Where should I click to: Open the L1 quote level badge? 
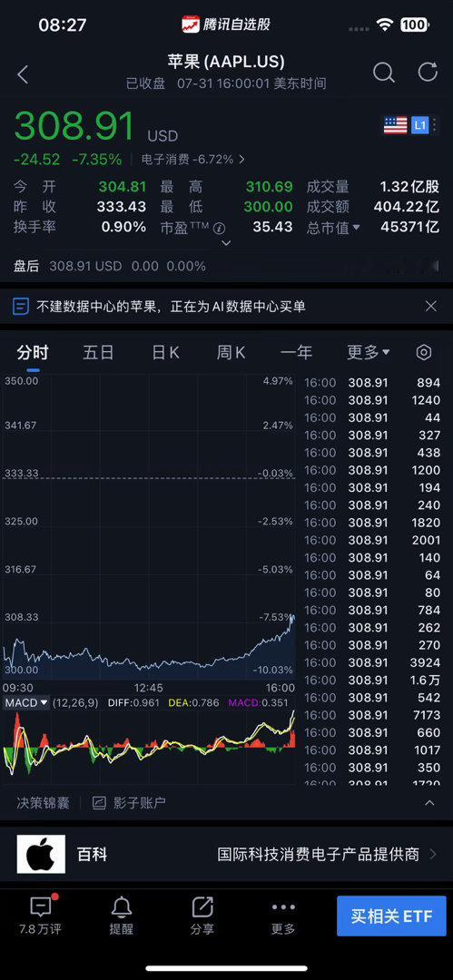pyautogui.click(x=419, y=125)
